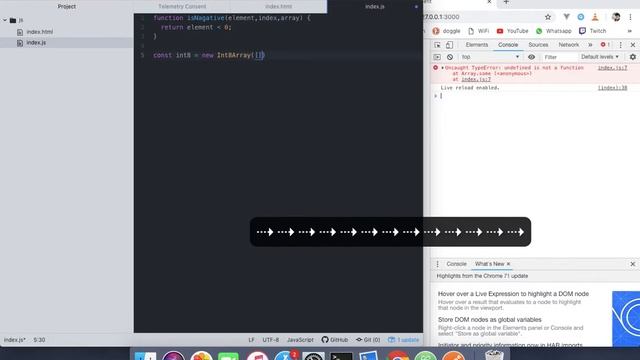Open a new Chrome tab with plus

point(506,2)
